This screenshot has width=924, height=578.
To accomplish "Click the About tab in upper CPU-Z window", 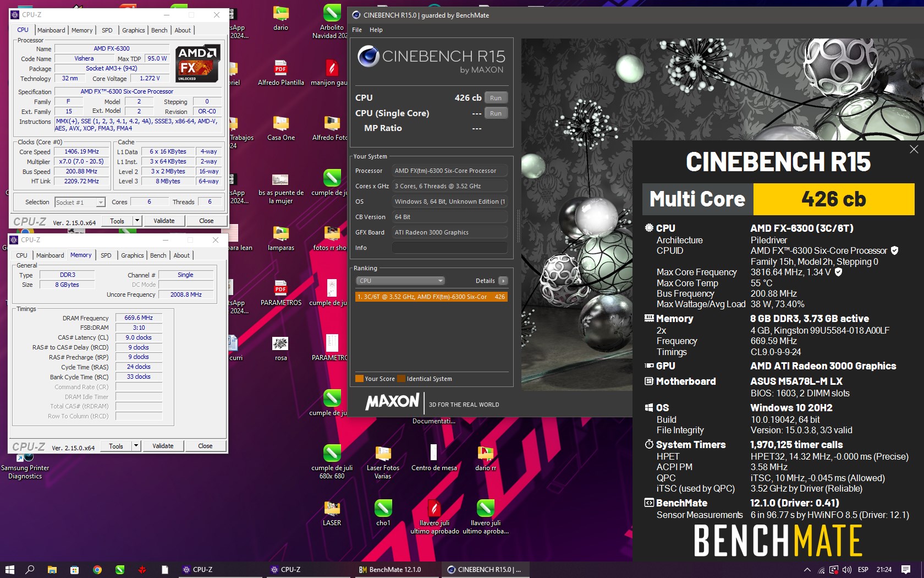I will coord(183,30).
